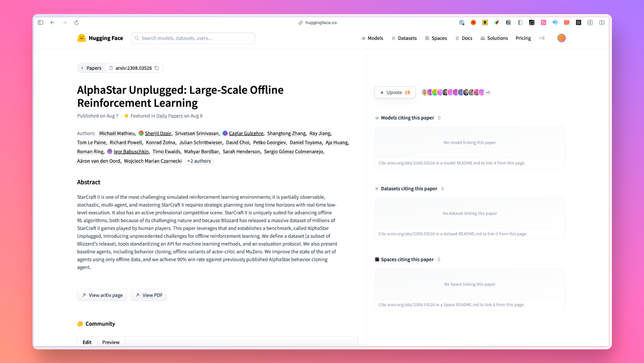Upvote this paper

395,92
